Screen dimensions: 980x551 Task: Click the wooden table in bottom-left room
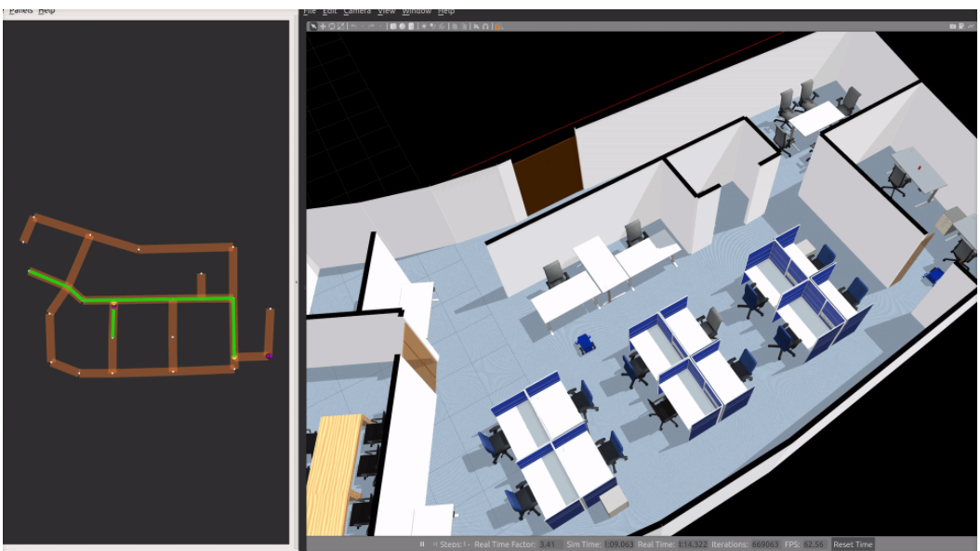[335, 475]
